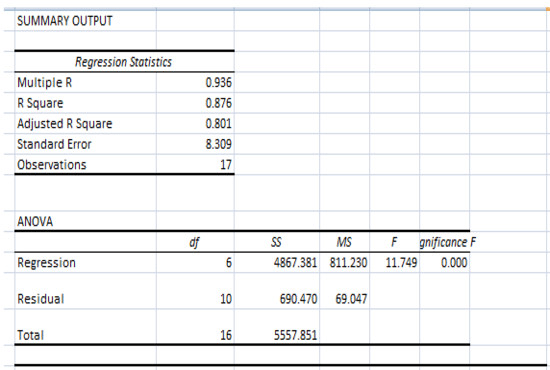Click the Total df value 16

tap(226, 335)
